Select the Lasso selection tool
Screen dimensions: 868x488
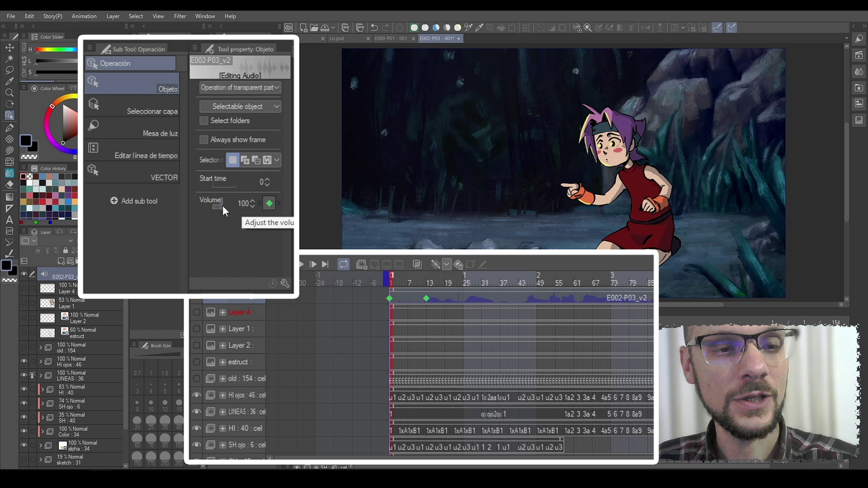pyautogui.click(x=9, y=70)
